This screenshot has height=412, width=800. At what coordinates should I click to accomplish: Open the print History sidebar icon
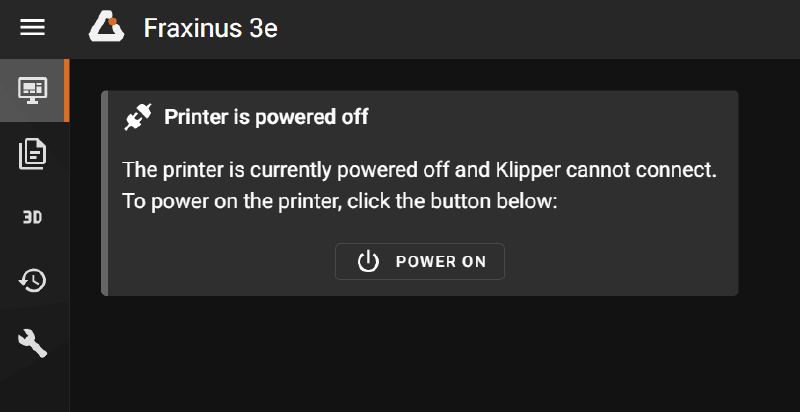[x=33, y=280]
